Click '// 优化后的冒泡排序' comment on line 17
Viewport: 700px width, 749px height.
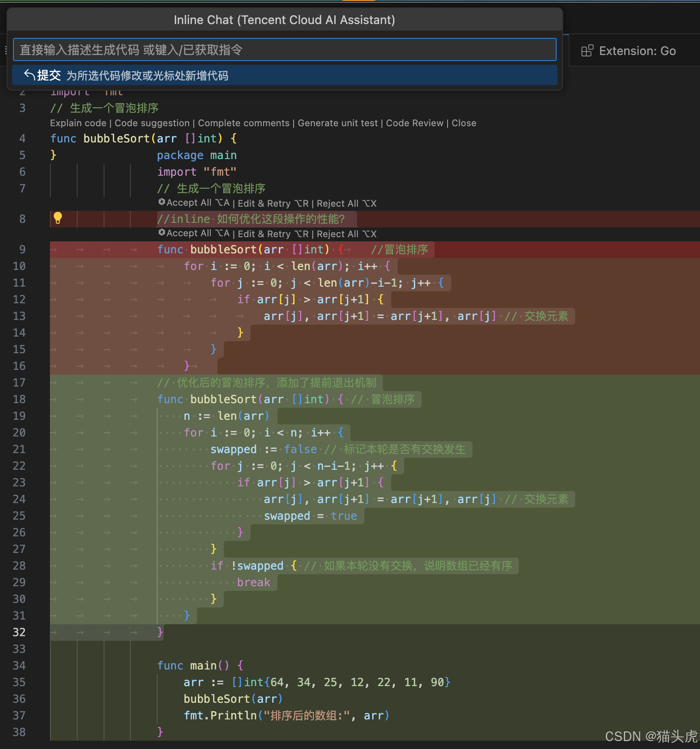pos(267,382)
